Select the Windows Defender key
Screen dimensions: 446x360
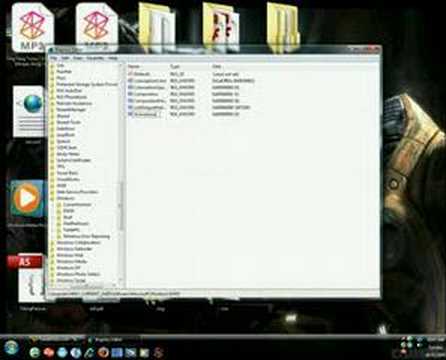coord(74,249)
